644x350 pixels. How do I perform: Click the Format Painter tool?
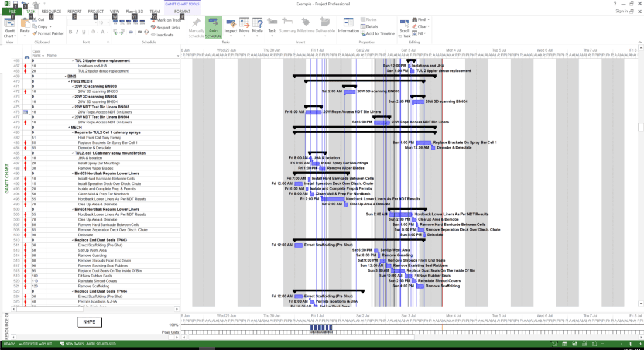click(x=50, y=33)
